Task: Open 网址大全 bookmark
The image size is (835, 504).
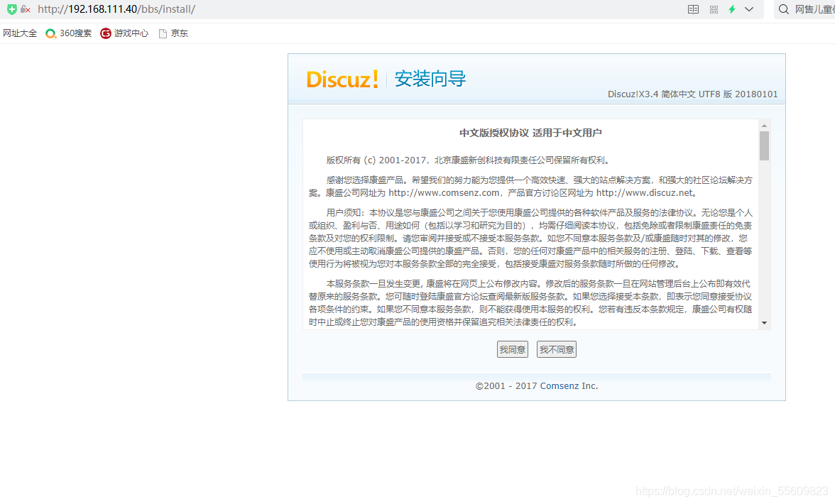Action: [20, 33]
